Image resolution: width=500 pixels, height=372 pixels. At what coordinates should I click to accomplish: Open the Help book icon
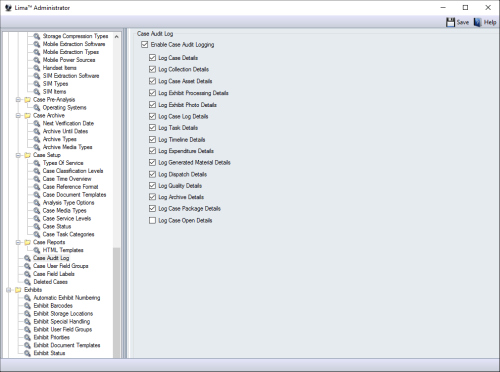(x=478, y=22)
